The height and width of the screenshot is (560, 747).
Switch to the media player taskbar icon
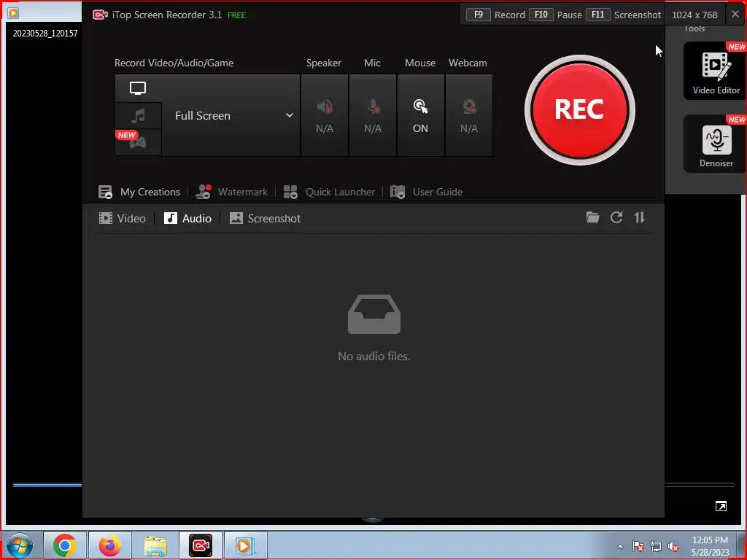[245, 545]
